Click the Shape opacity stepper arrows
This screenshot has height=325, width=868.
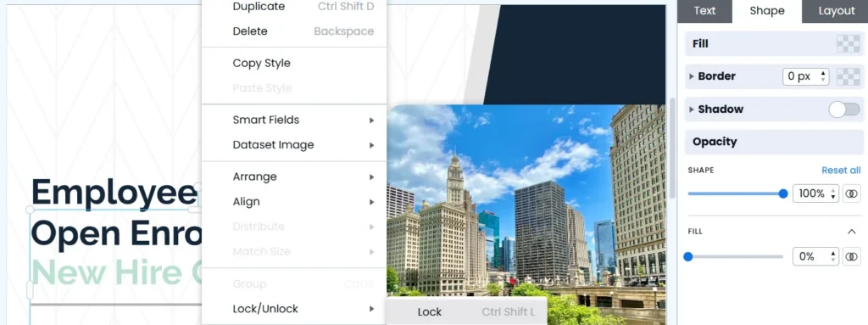(834, 193)
